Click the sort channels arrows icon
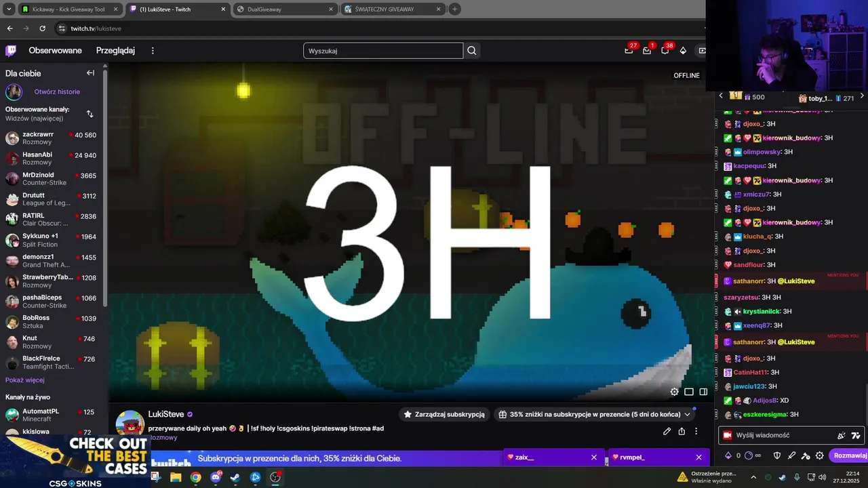This screenshot has width=868, height=488. tap(90, 114)
